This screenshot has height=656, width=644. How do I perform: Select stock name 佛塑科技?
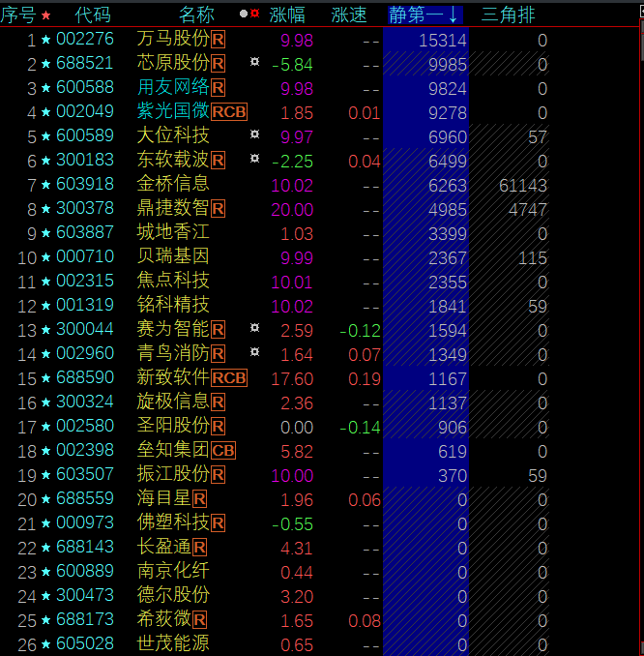click(173, 522)
